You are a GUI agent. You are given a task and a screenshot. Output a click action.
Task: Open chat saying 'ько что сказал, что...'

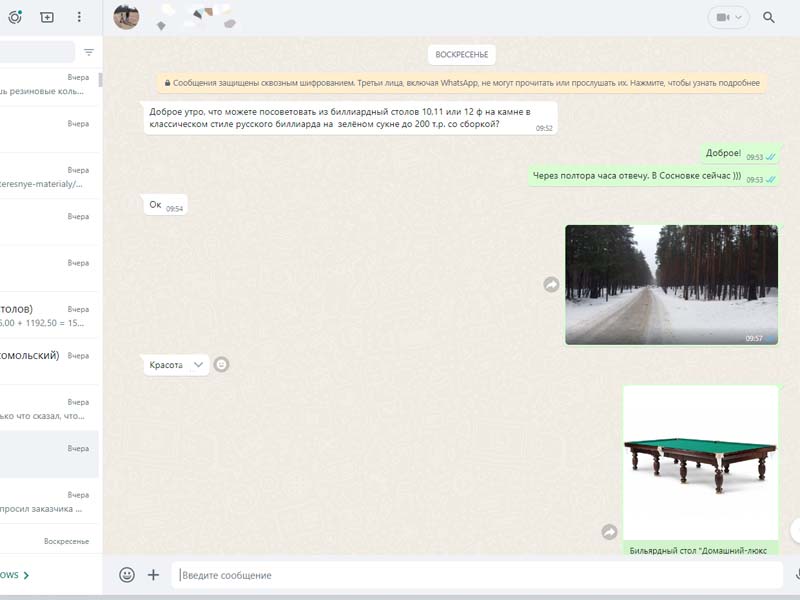coord(49,408)
